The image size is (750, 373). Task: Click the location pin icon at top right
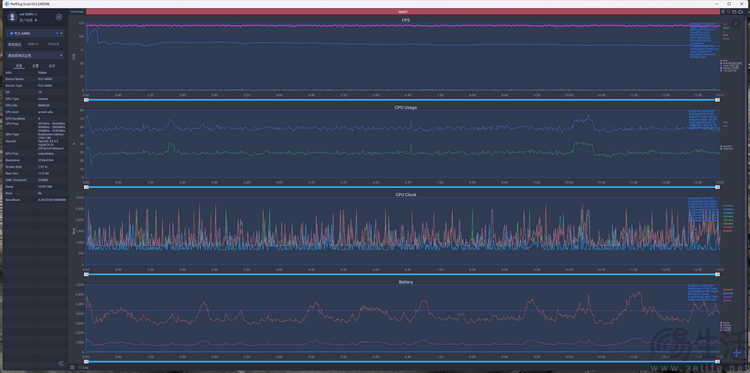point(729,11)
